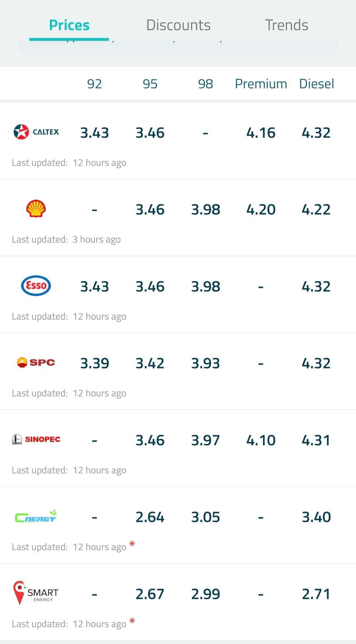The height and width of the screenshot is (644, 356).
Task: Tap the Shell logo icon
Action: click(x=36, y=209)
